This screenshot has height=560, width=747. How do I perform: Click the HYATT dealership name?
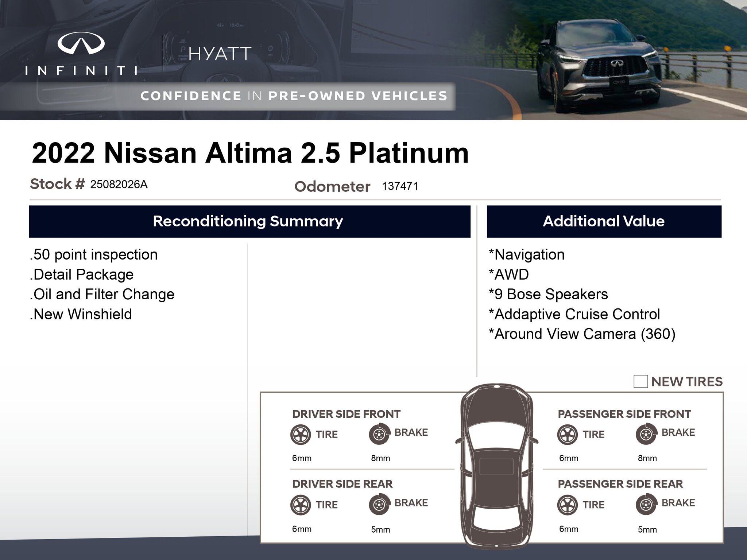pos(220,54)
